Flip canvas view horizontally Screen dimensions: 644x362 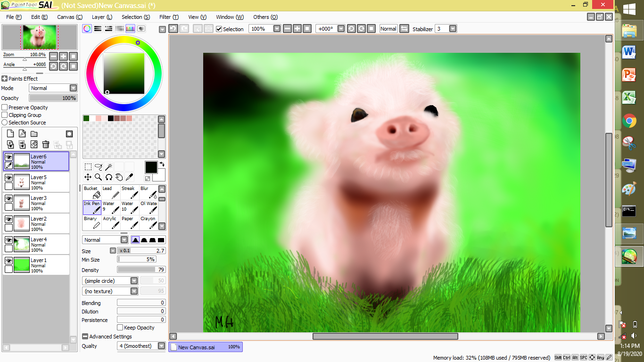pos(404,29)
